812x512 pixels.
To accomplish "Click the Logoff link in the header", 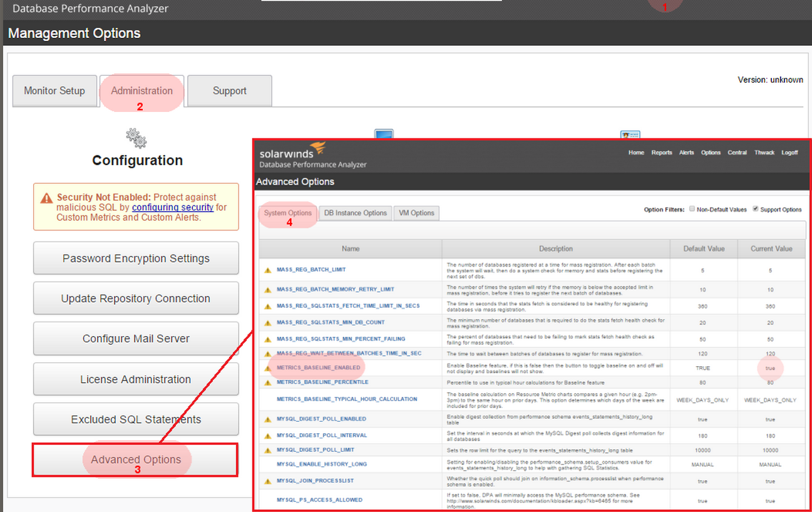I will point(789,153).
